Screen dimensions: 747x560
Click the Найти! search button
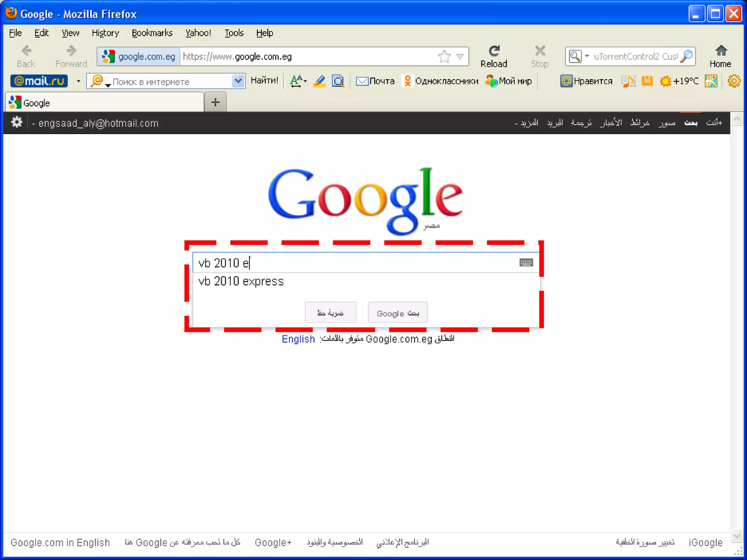point(264,81)
